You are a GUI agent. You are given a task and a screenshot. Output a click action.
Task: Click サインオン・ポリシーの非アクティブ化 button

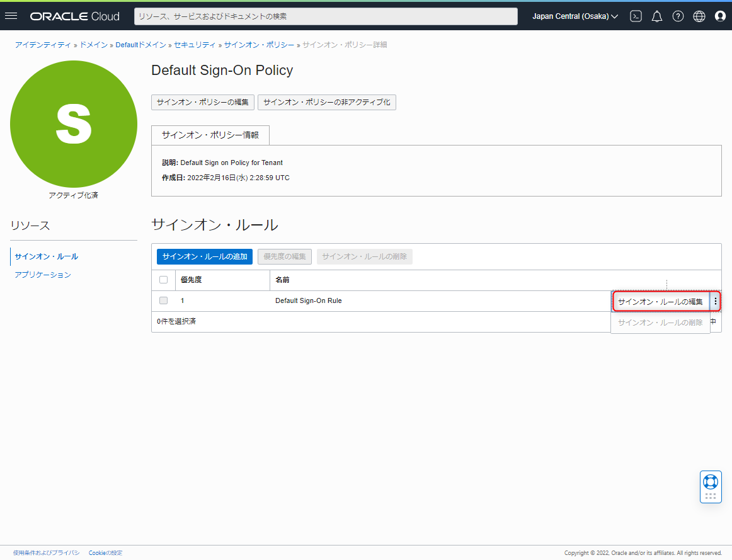327,102
